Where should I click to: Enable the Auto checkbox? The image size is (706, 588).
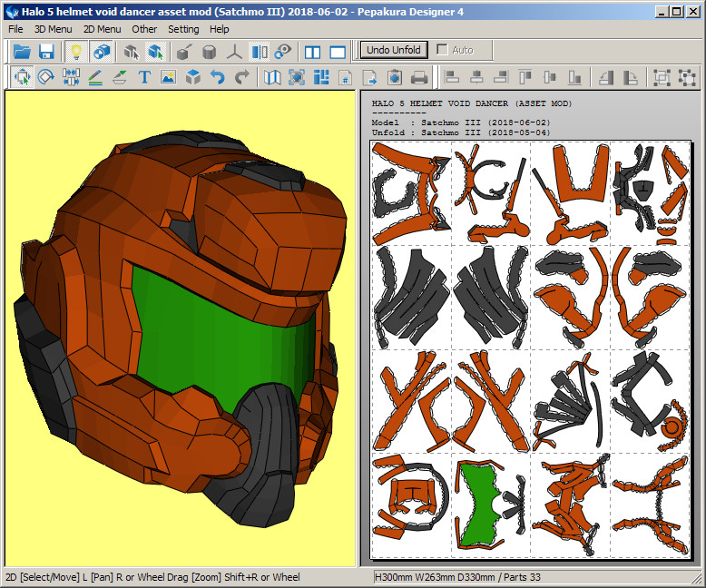pyautogui.click(x=442, y=50)
